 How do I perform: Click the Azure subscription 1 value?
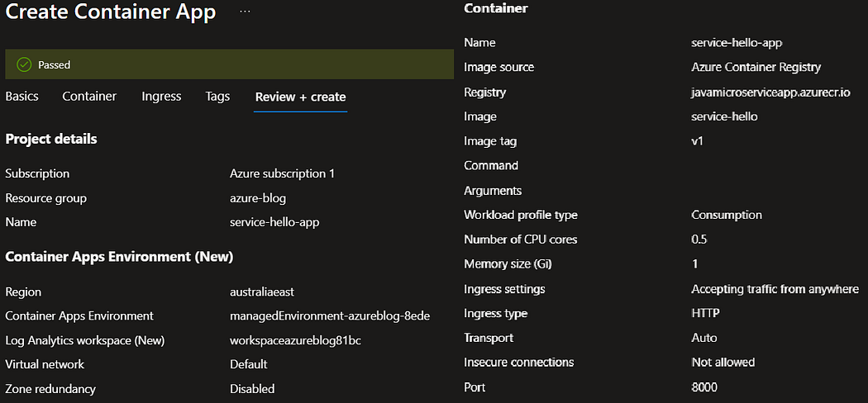click(283, 173)
